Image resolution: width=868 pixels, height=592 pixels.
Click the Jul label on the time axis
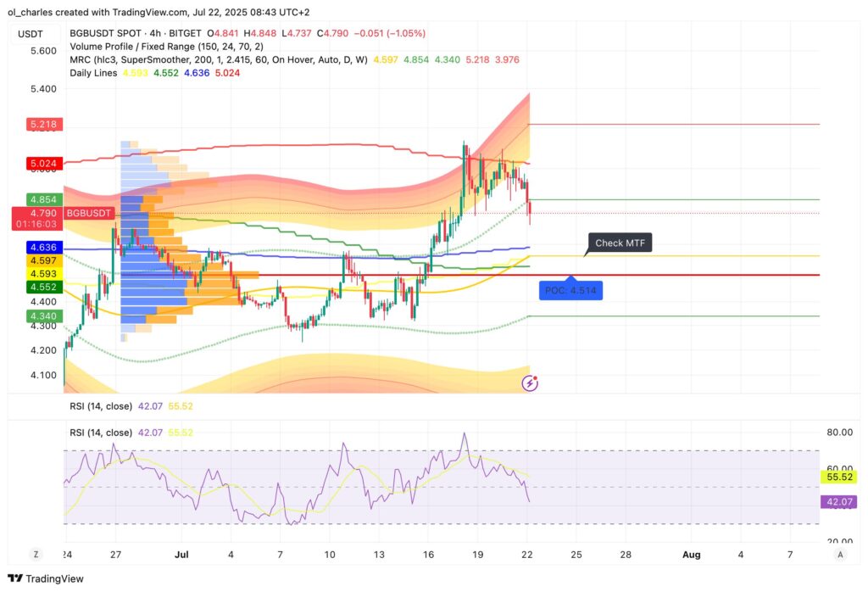pos(181,555)
